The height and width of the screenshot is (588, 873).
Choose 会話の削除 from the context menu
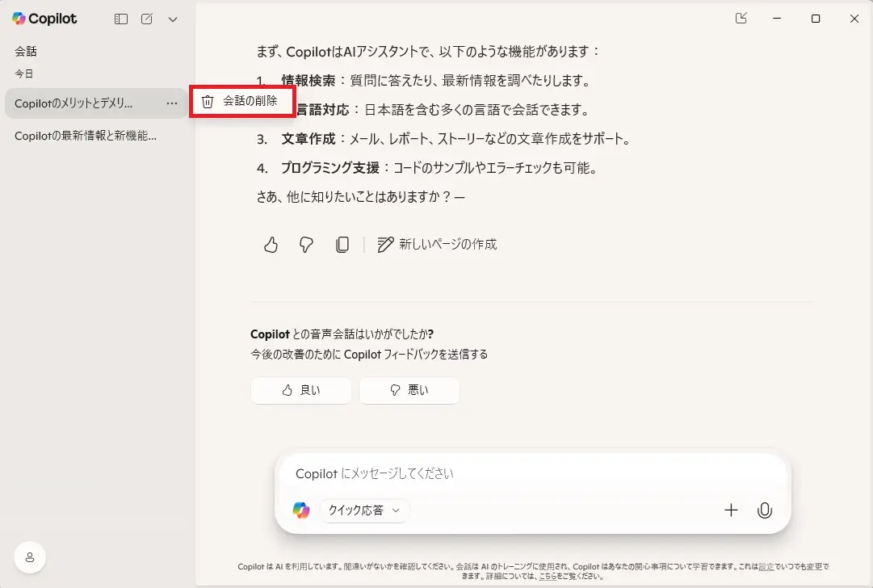click(243, 101)
